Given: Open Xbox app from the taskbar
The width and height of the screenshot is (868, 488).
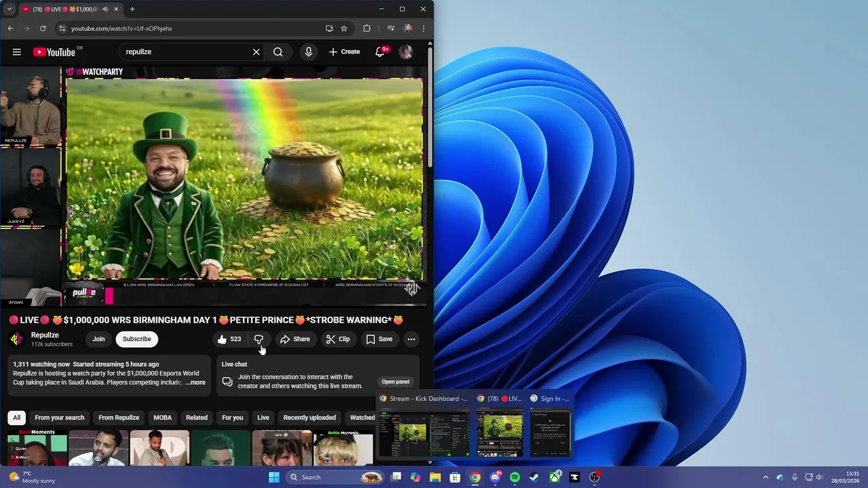Looking at the screenshot, I should coord(555,477).
